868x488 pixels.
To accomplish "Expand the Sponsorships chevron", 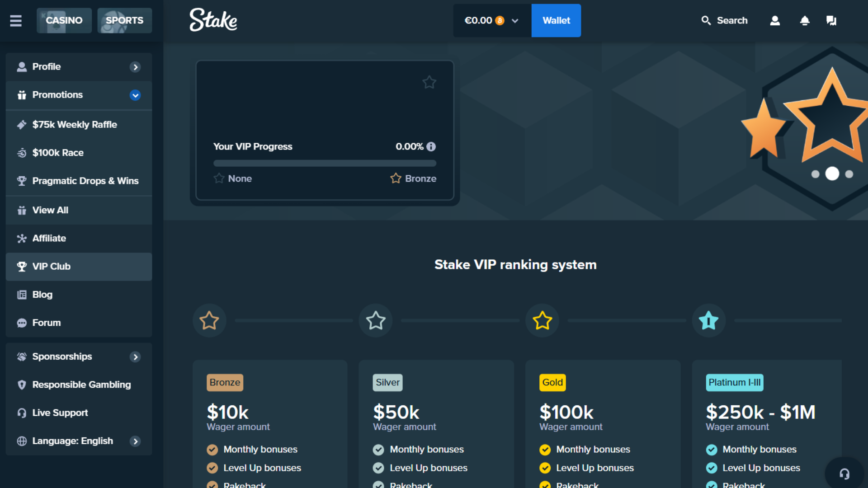I will [x=135, y=357].
